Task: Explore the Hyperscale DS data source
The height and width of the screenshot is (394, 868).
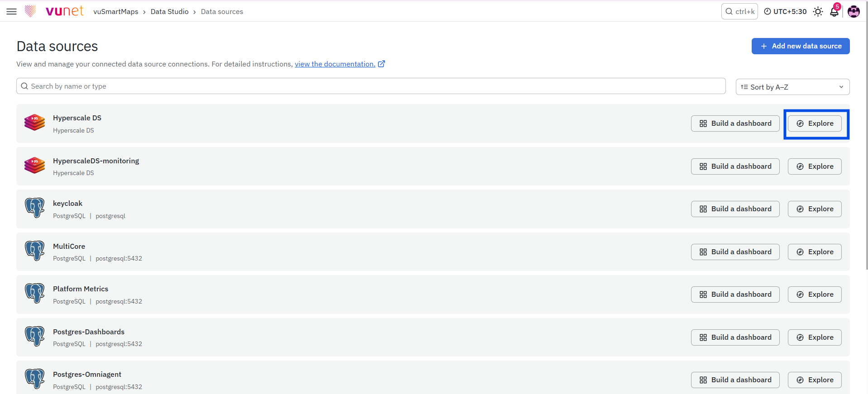Action: [815, 123]
